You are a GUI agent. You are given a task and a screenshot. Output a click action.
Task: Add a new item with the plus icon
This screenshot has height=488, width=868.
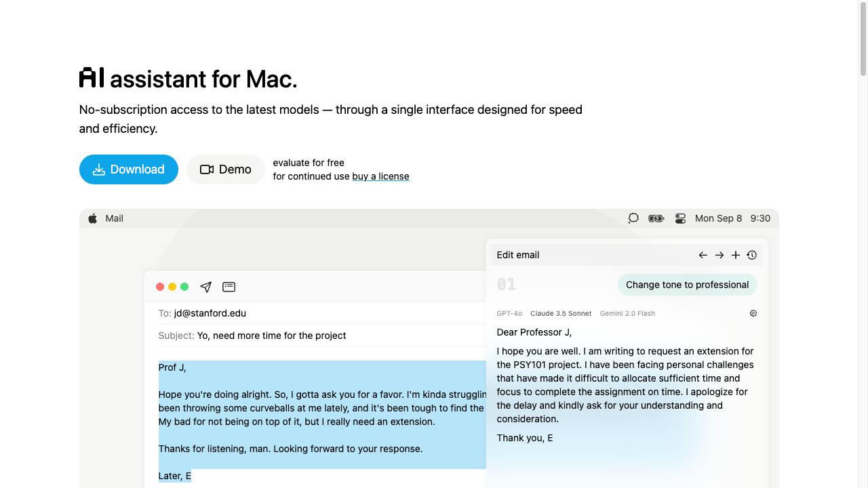coord(736,255)
